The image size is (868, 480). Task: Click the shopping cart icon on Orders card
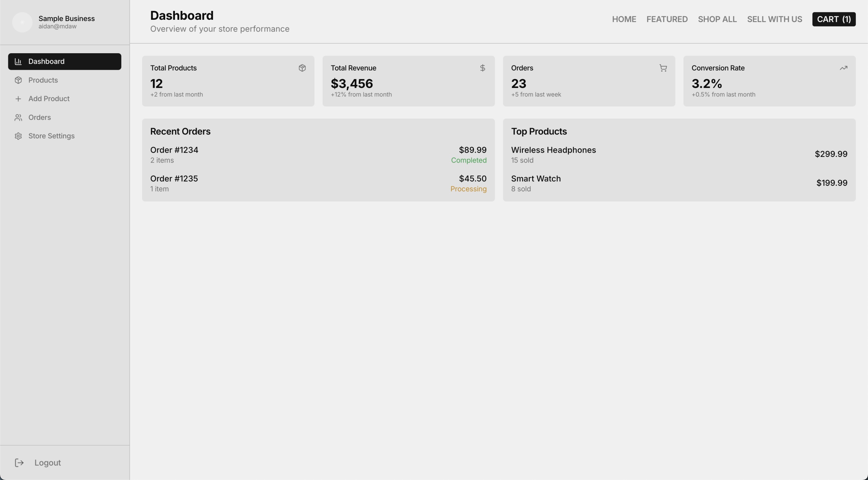pyautogui.click(x=663, y=68)
